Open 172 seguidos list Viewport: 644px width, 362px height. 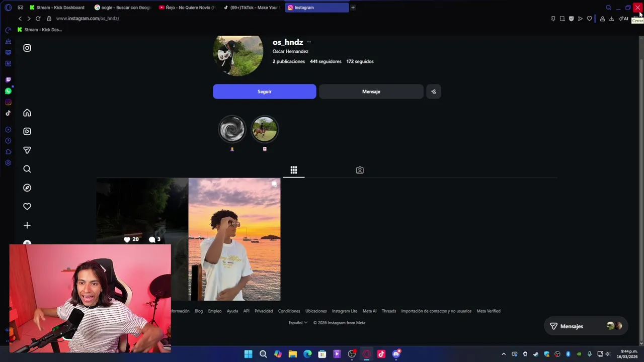[360, 61]
